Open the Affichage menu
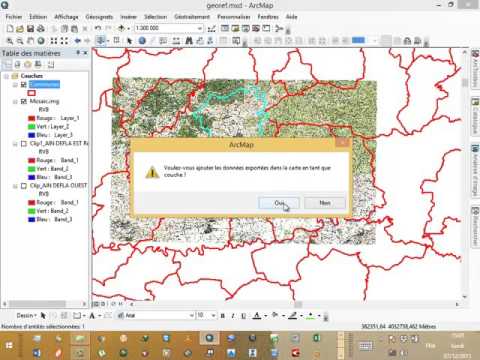480x360 pixels. [66, 17]
